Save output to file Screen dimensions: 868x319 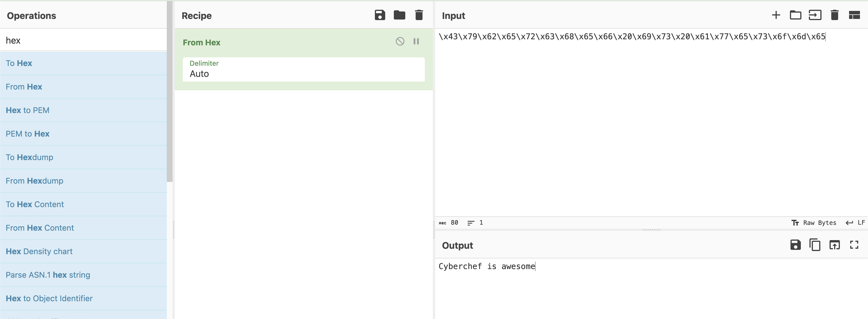(x=795, y=245)
